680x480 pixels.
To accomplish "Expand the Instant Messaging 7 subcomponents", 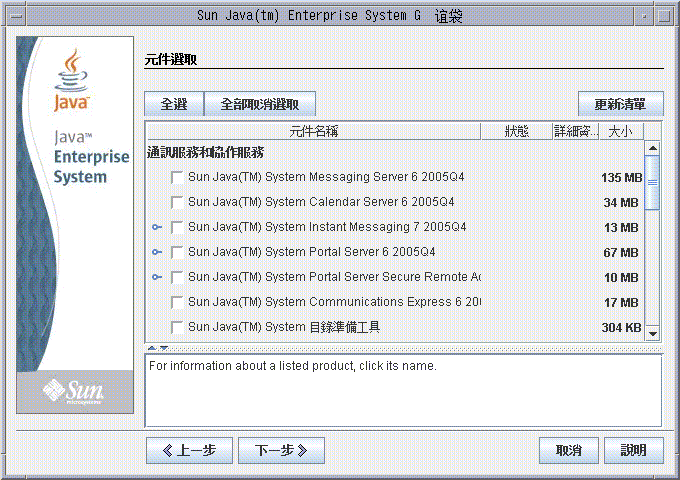I will tap(157, 227).
